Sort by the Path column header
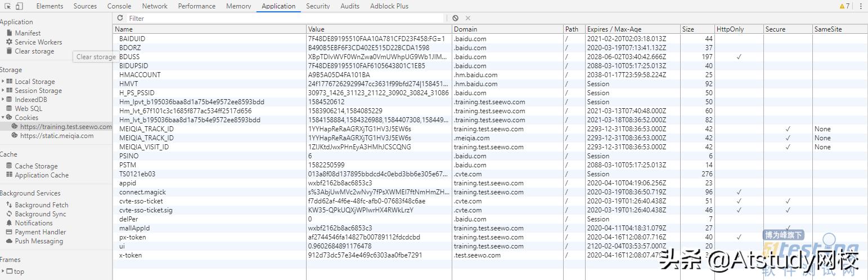This screenshot has height=280, width=868. pos(574,29)
